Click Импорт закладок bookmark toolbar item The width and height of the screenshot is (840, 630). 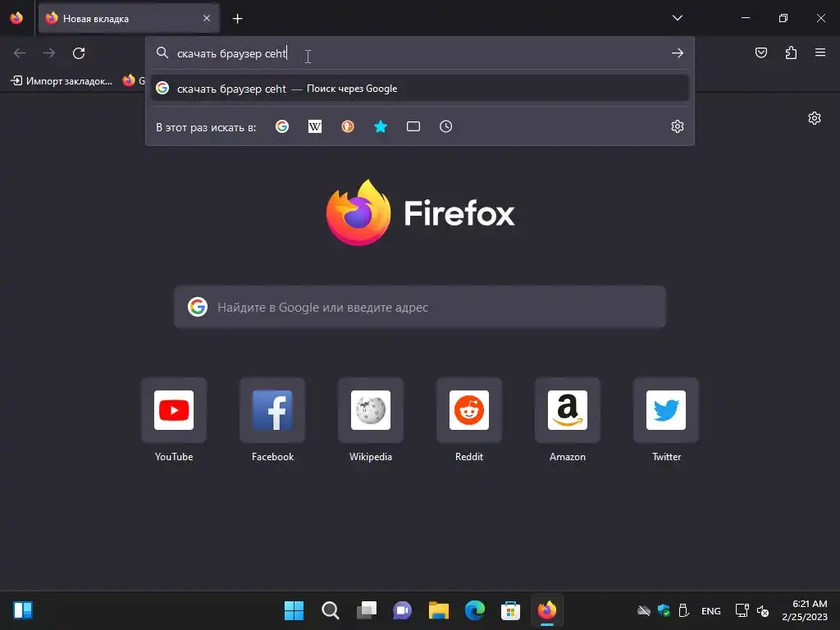click(x=62, y=81)
